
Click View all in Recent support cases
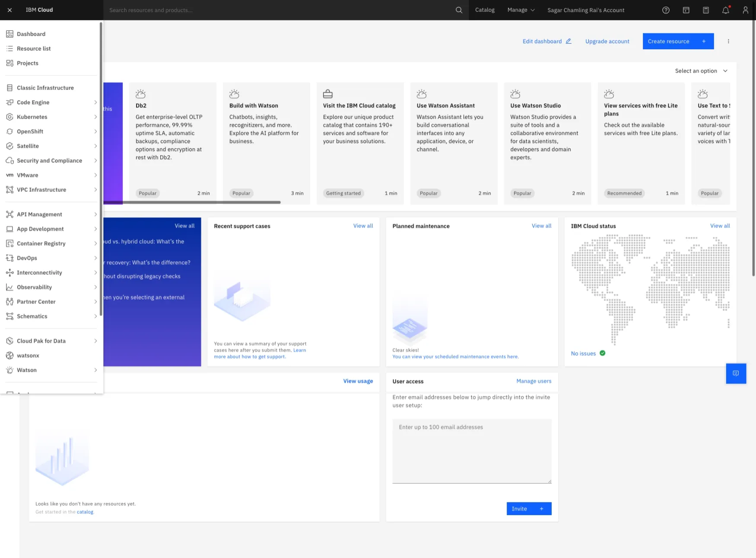tap(363, 226)
